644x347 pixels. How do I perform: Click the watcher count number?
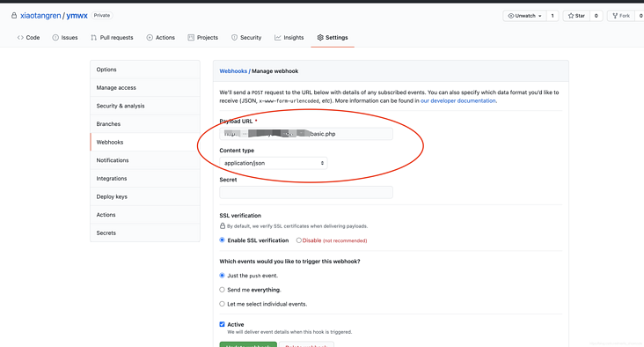(x=553, y=16)
